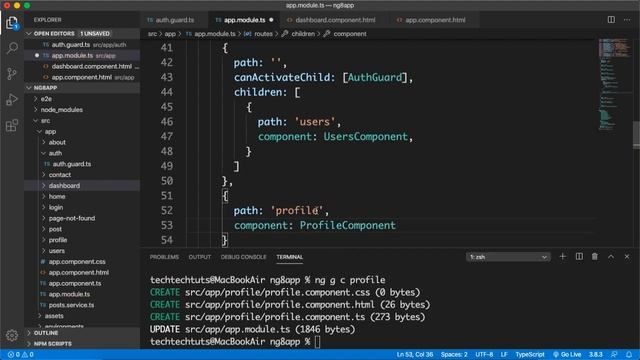The height and width of the screenshot is (360, 640).
Task: Open the DEBUG CONSOLE panel tab
Action: tap(243, 257)
